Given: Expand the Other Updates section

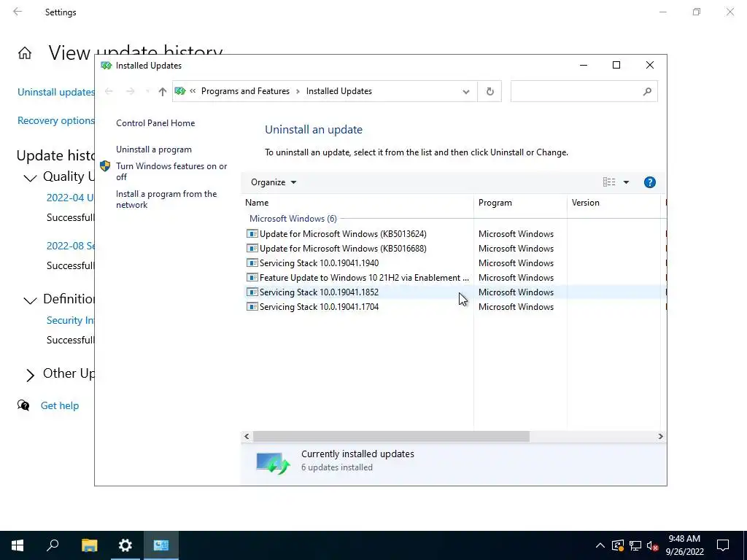Looking at the screenshot, I should (x=30, y=376).
